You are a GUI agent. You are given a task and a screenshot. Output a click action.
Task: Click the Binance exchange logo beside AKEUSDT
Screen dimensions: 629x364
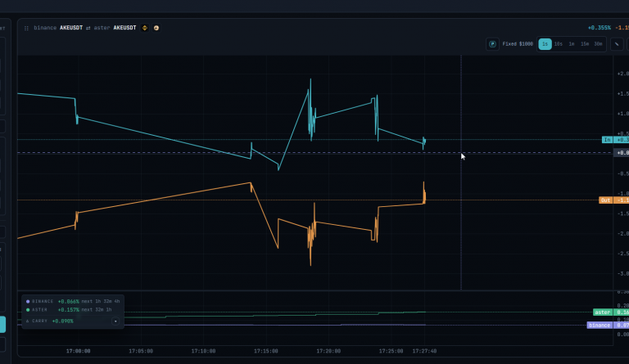click(x=145, y=28)
